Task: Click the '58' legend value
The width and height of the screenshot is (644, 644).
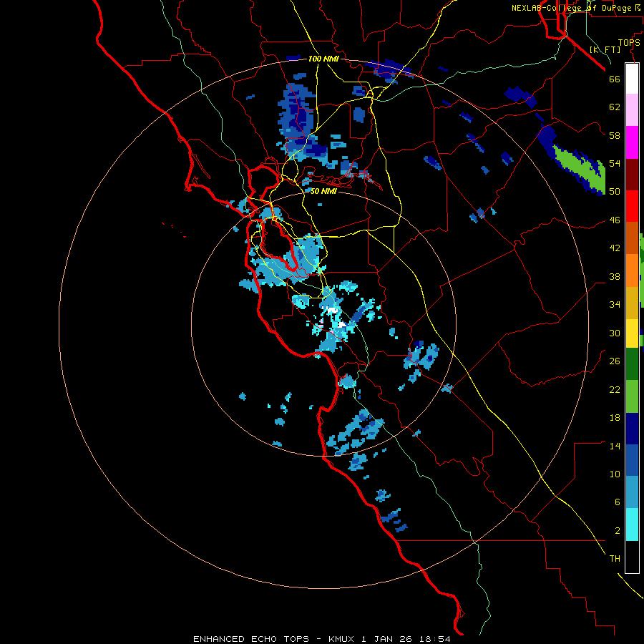Action: (x=615, y=135)
